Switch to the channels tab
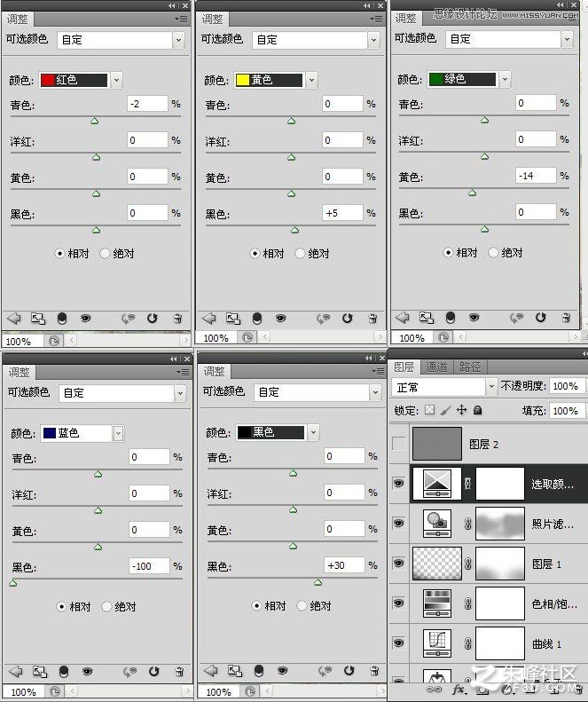Screen dimensions: 588x702 (x=436, y=367)
